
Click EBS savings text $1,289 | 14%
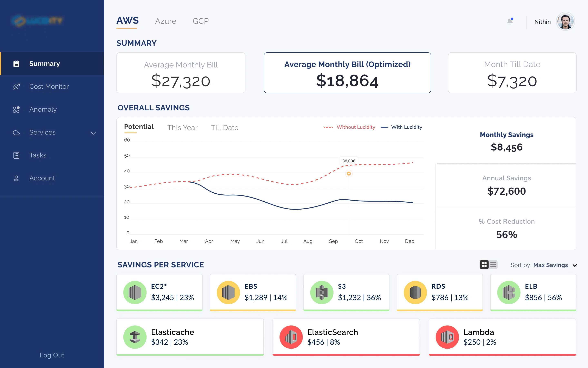pyautogui.click(x=266, y=297)
